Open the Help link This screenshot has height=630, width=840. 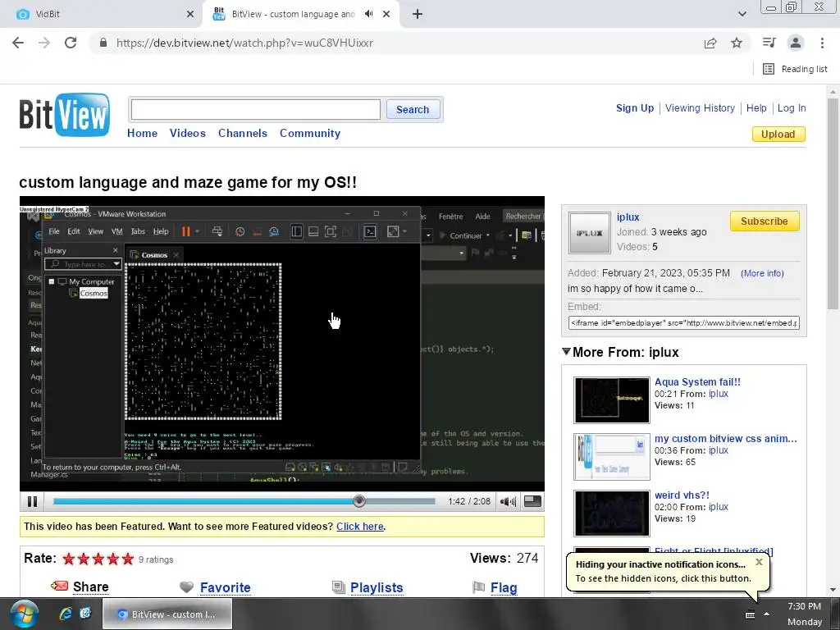coord(756,108)
